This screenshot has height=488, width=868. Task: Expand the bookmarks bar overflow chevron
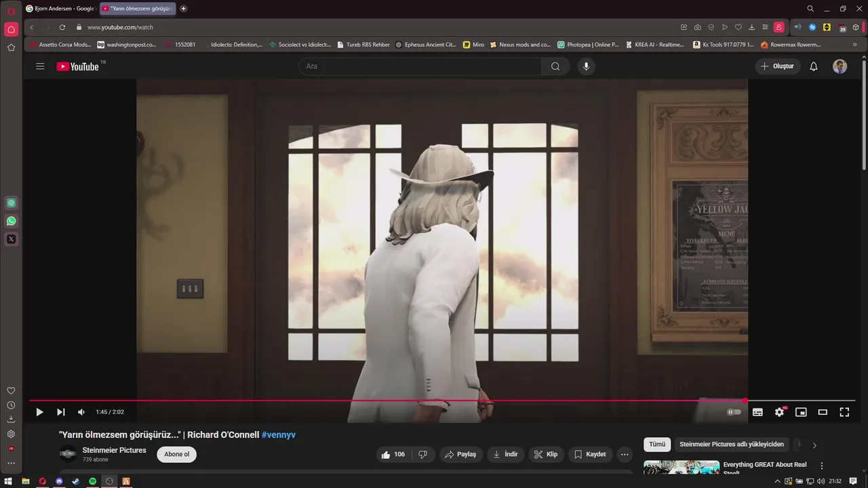click(854, 45)
